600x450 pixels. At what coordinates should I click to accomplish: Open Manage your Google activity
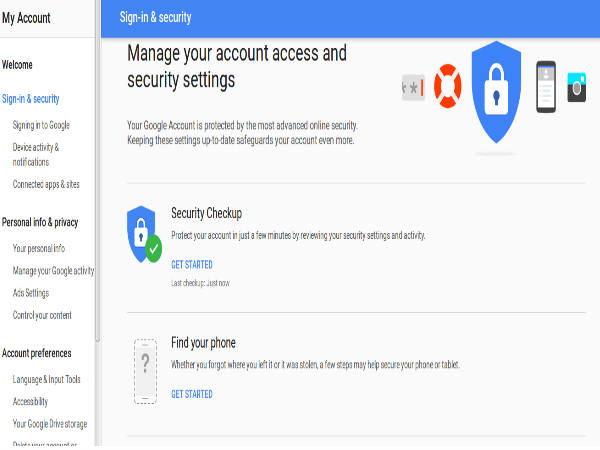pos(53,271)
